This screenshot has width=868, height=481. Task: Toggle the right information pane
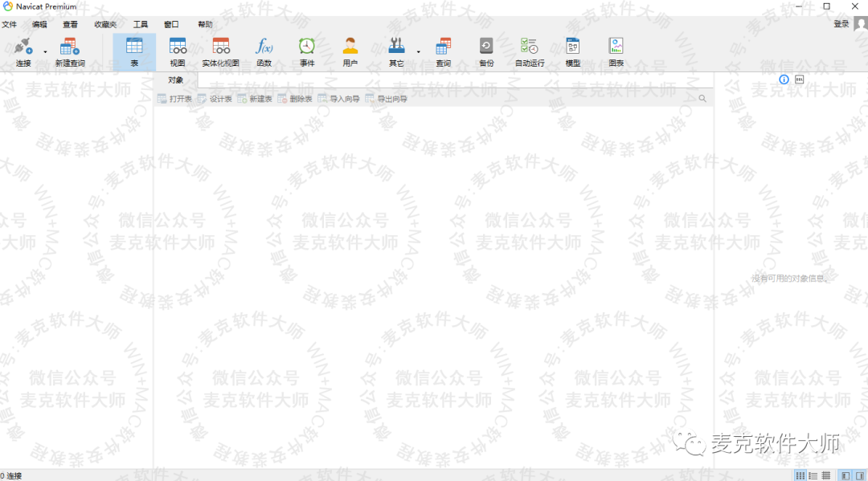[860, 475]
